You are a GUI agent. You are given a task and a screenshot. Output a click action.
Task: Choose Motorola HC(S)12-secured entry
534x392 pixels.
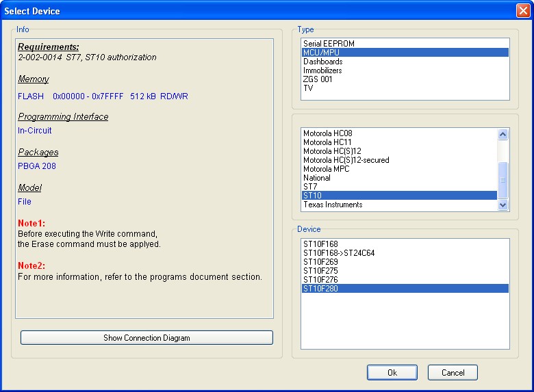coord(400,160)
